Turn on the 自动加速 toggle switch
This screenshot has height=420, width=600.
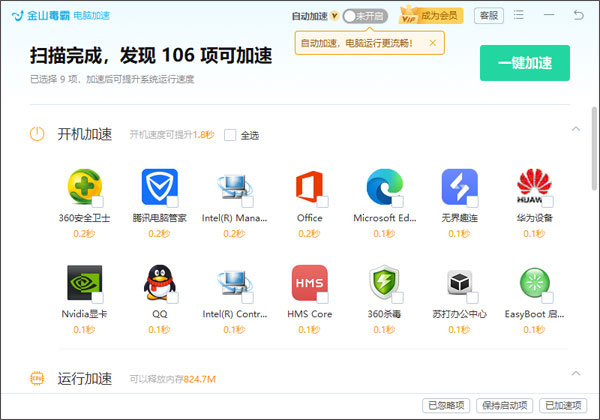click(365, 16)
